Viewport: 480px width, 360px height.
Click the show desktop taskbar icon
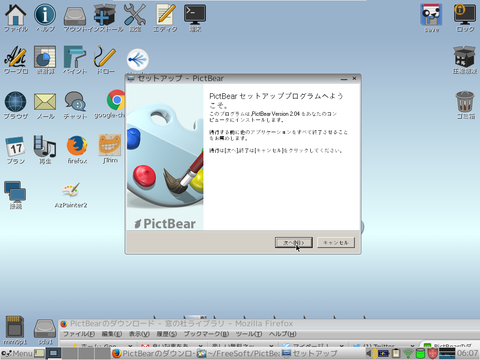pyautogui.click(x=39, y=353)
